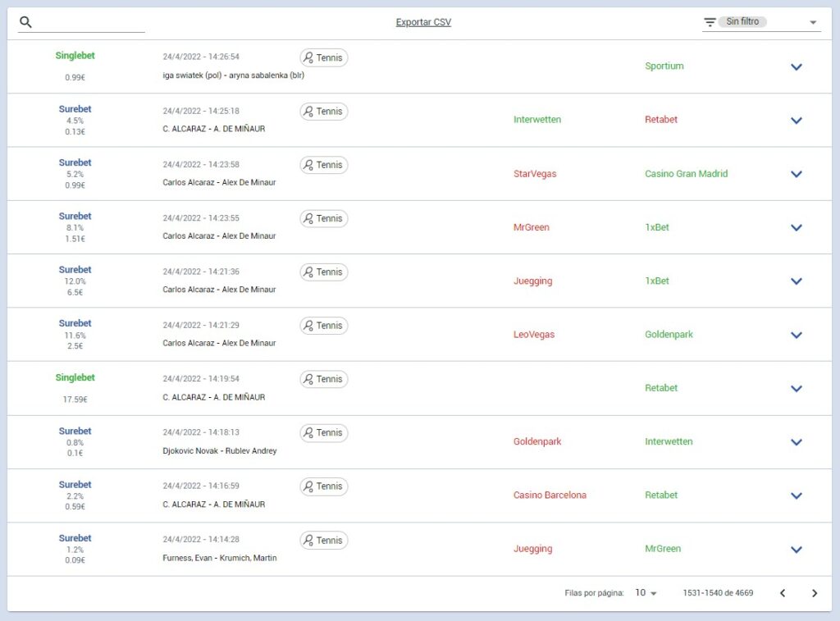The width and height of the screenshot is (840, 621).
Task: Click Tennis chip on the 14:25:18 row
Action: coord(323,111)
